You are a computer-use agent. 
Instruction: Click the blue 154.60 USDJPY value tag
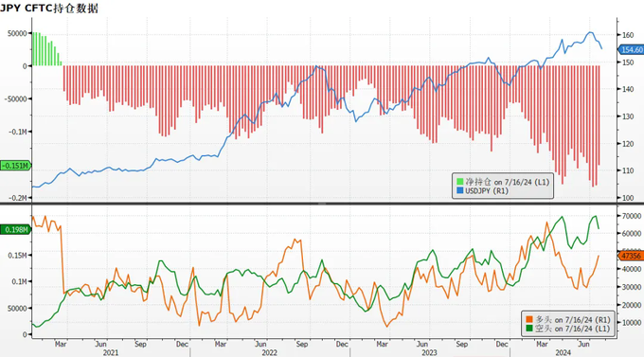coord(632,49)
